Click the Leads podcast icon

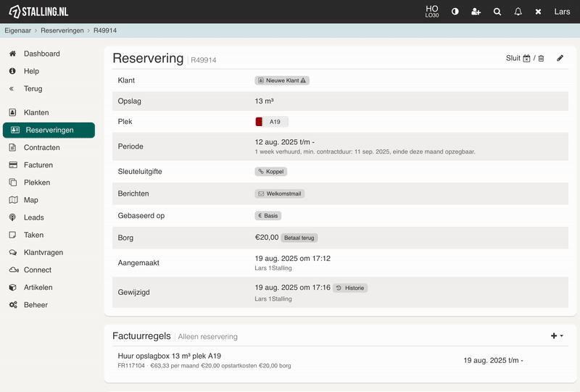click(x=12, y=217)
